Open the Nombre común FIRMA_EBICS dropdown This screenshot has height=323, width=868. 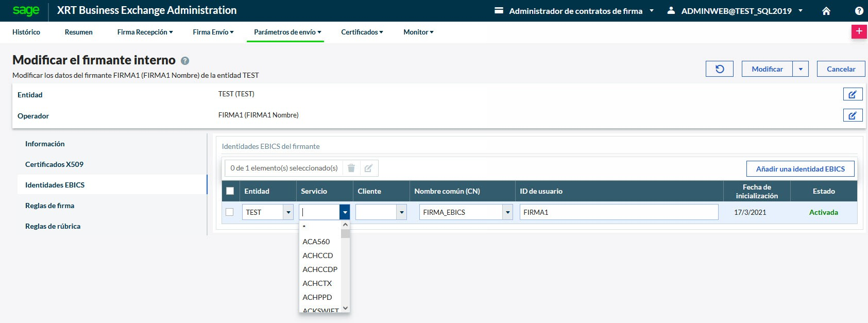tap(508, 212)
